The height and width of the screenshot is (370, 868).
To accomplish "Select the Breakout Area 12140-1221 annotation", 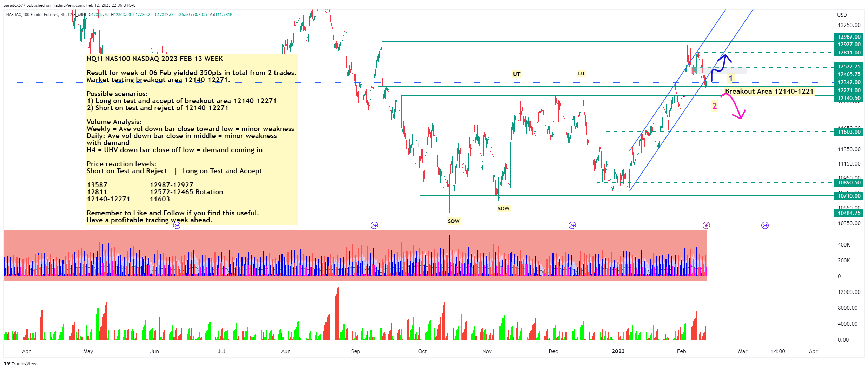I will pos(769,92).
